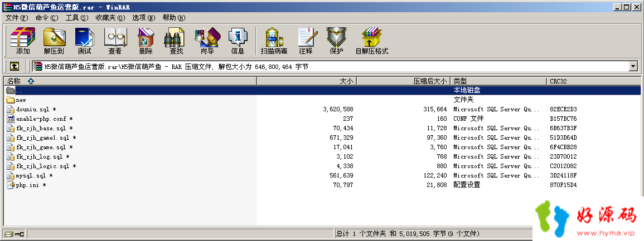This screenshot has height=241, width=644.
Task: Click the new folder icon
Action: (11, 100)
